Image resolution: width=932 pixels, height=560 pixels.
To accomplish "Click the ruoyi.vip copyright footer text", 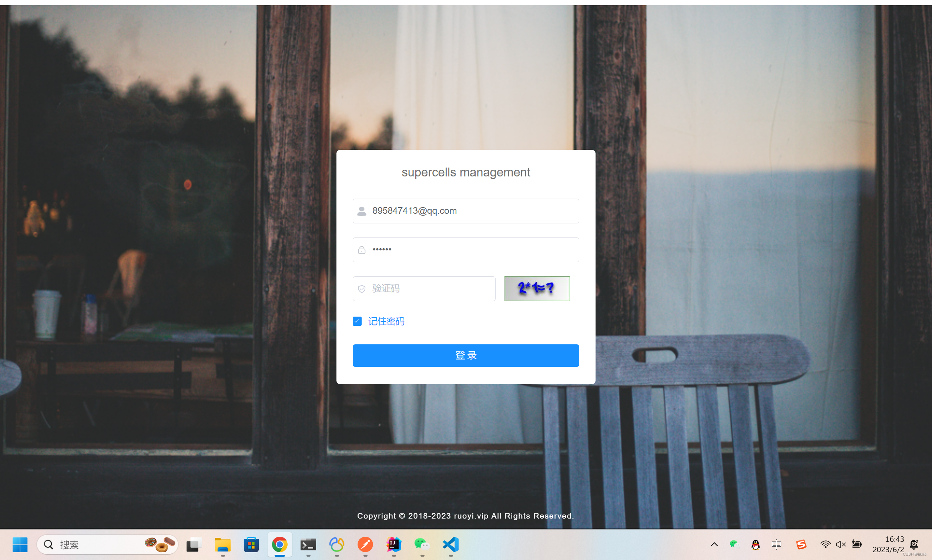I will 465,516.
